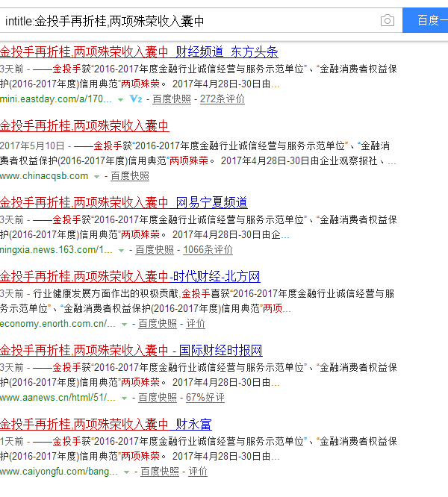448x497 pixels.
Task: Click the 67%好评 rating link
Action: tap(205, 398)
